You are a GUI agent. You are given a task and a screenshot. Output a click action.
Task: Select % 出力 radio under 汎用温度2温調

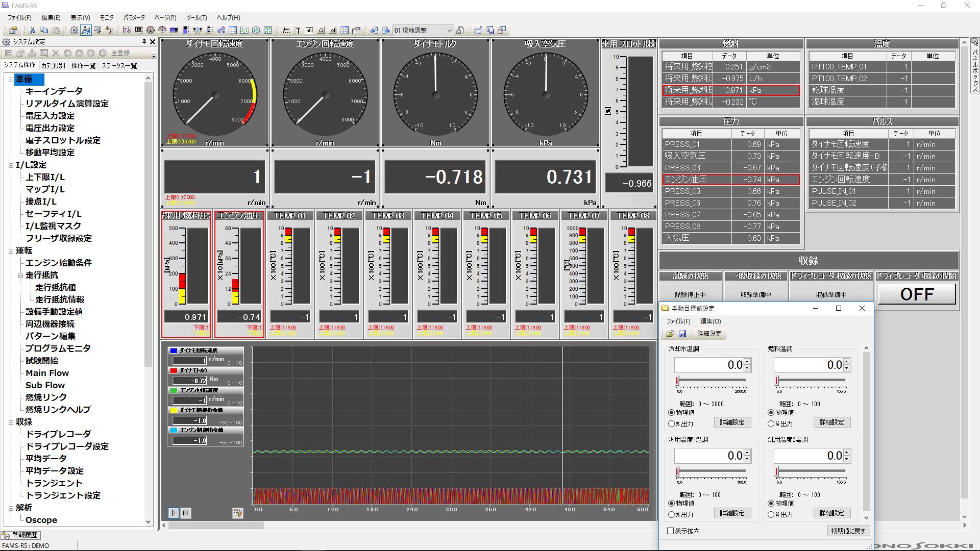click(771, 515)
